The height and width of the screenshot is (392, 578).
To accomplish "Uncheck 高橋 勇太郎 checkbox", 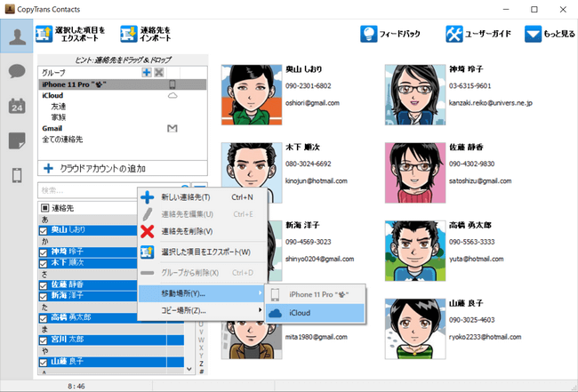I will [44, 318].
